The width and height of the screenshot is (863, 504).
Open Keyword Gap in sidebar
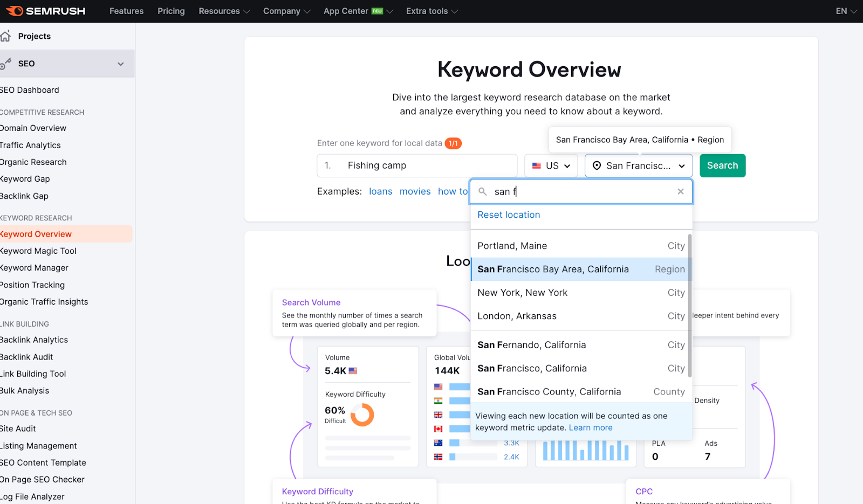coord(25,179)
